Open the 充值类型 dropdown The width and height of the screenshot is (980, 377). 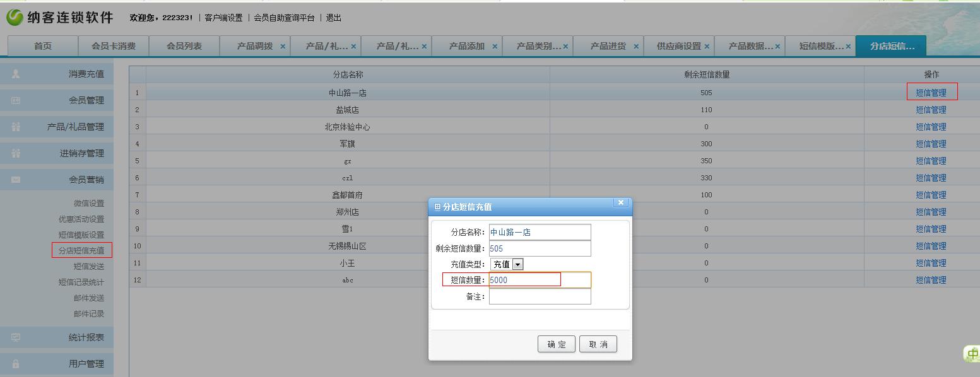click(x=517, y=265)
